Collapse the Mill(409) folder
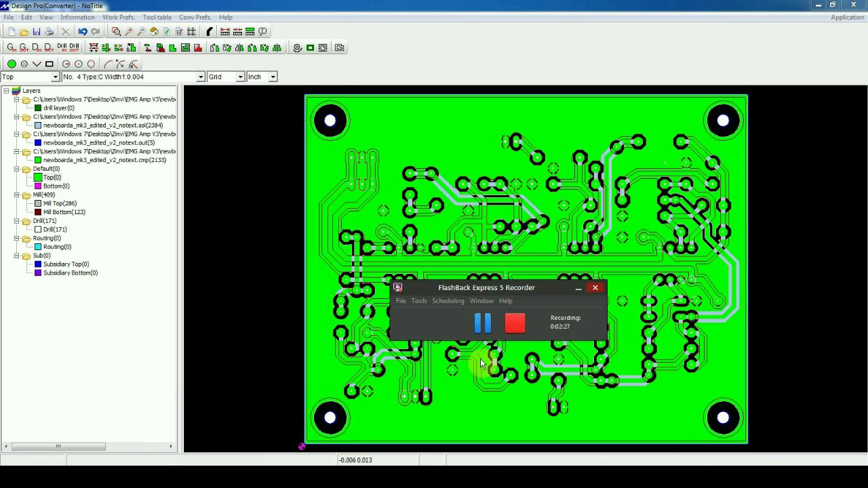Screen dimensions: 868x488 (17, 195)
